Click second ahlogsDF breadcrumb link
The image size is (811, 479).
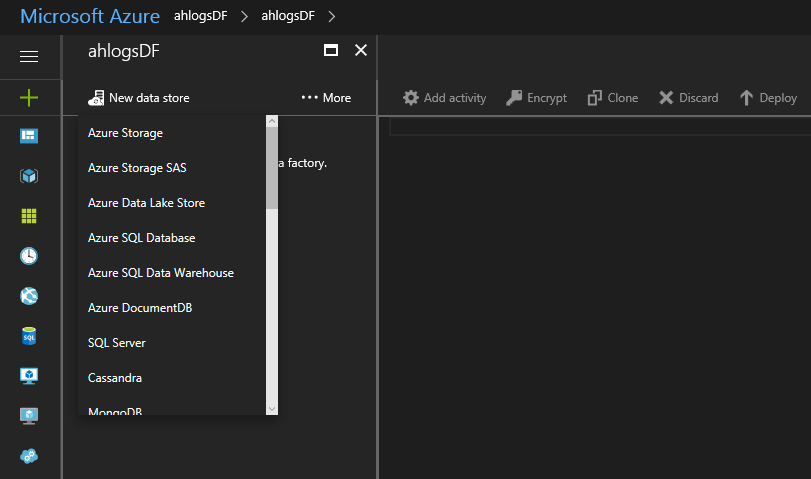coord(288,16)
